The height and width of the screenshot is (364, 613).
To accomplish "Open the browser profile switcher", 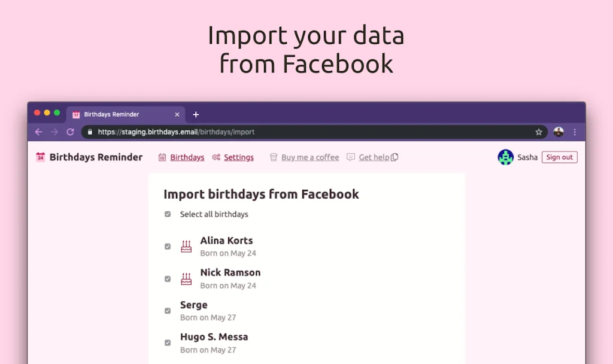I will (558, 132).
